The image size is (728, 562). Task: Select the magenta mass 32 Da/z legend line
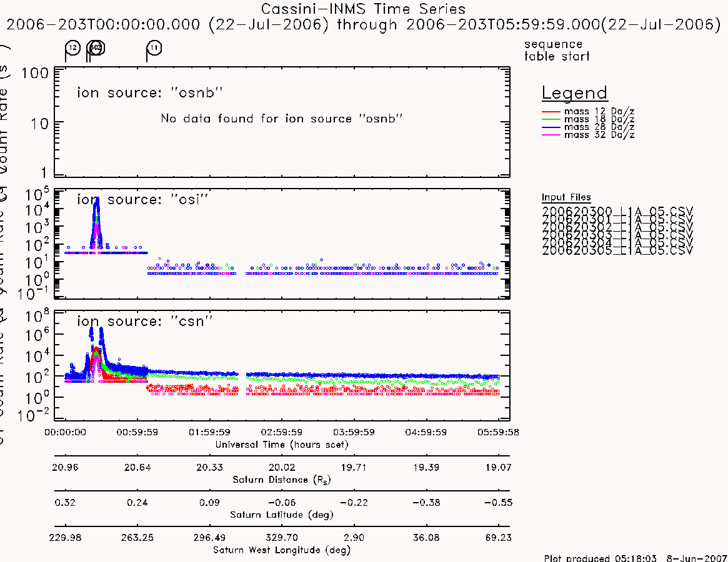pos(551,135)
